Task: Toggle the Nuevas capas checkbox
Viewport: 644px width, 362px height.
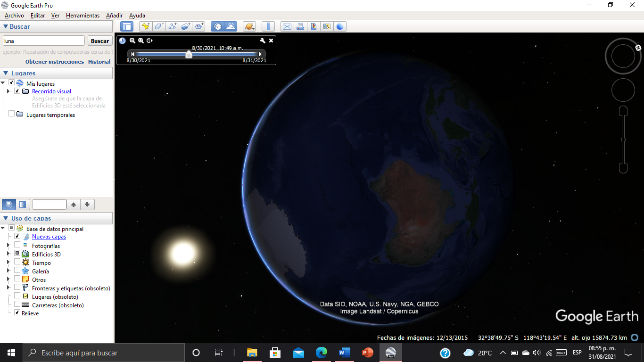Action: click(17, 236)
